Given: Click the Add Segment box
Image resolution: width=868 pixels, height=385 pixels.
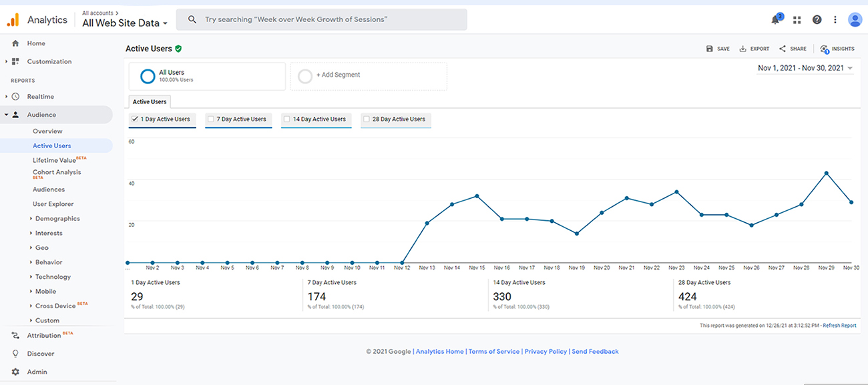Looking at the screenshot, I should 369,76.
